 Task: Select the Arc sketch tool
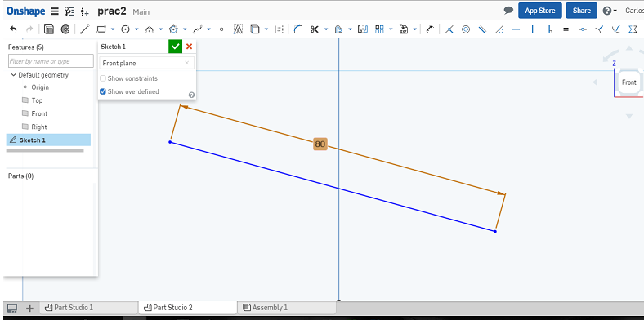(x=149, y=29)
